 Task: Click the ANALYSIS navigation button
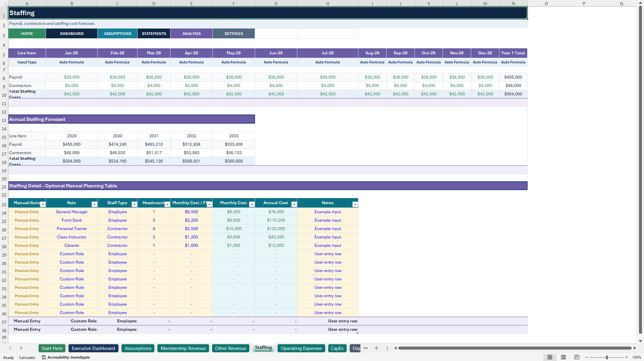[x=192, y=34]
